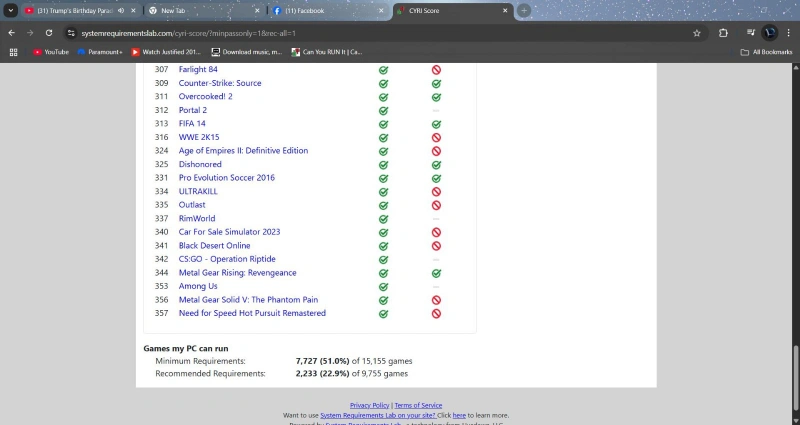Mute the Trump's Birthday Parade tab audio
The width and height of the screenshot is (800, 425).
pos(121,10)
